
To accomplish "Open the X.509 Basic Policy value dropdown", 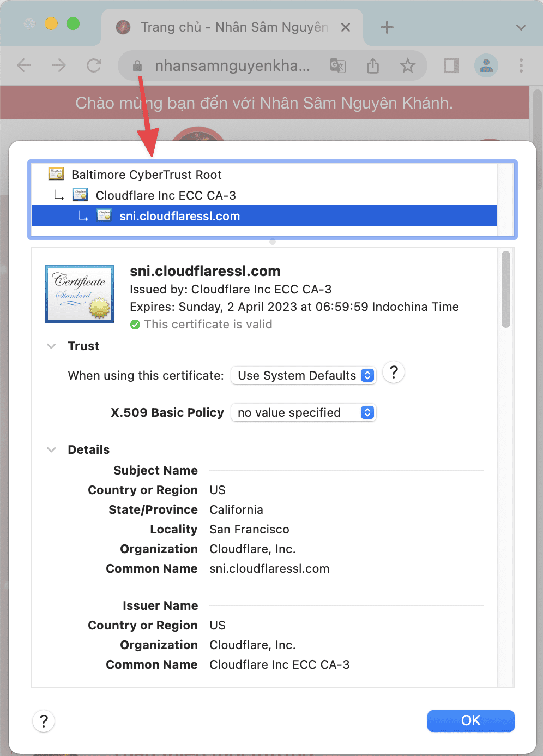I will [303, 412].
